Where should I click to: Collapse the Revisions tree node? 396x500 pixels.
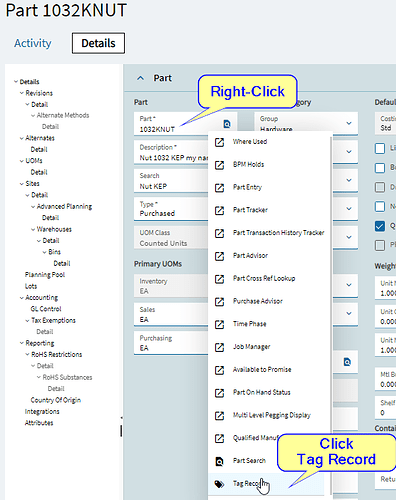pos(22,93)
